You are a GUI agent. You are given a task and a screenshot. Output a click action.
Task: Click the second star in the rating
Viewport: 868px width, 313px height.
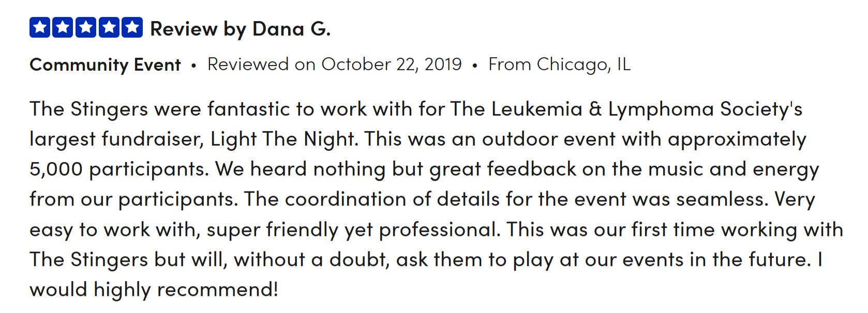pyautogui.click(x=63, y=28)
